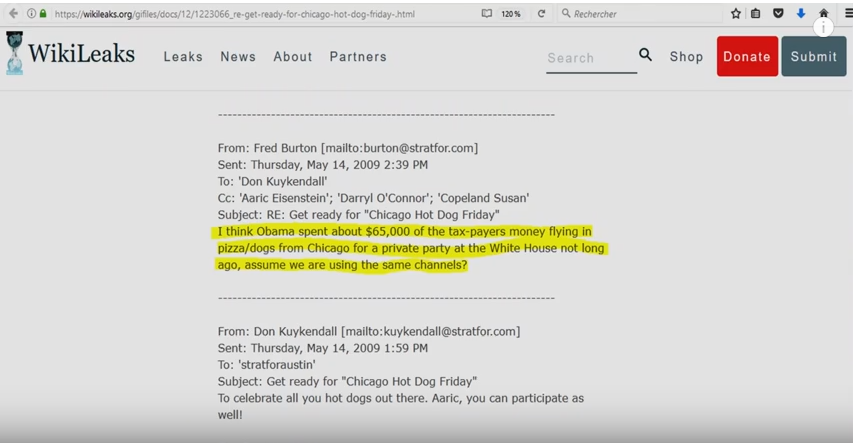The height and width of the screenshot is (443, 853).
Task: Click the 120% zoom level indicator
Action: coord(511,14)
